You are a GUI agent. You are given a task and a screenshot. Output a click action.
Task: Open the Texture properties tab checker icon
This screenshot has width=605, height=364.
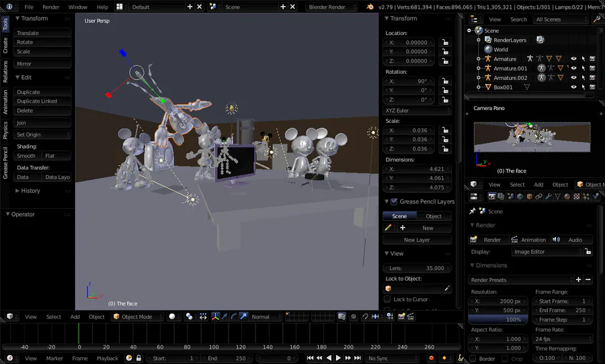tap(577, 197)
